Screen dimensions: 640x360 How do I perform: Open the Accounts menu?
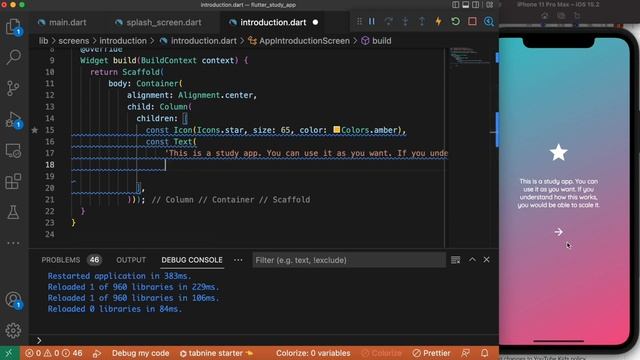click(x=13, y=300)
